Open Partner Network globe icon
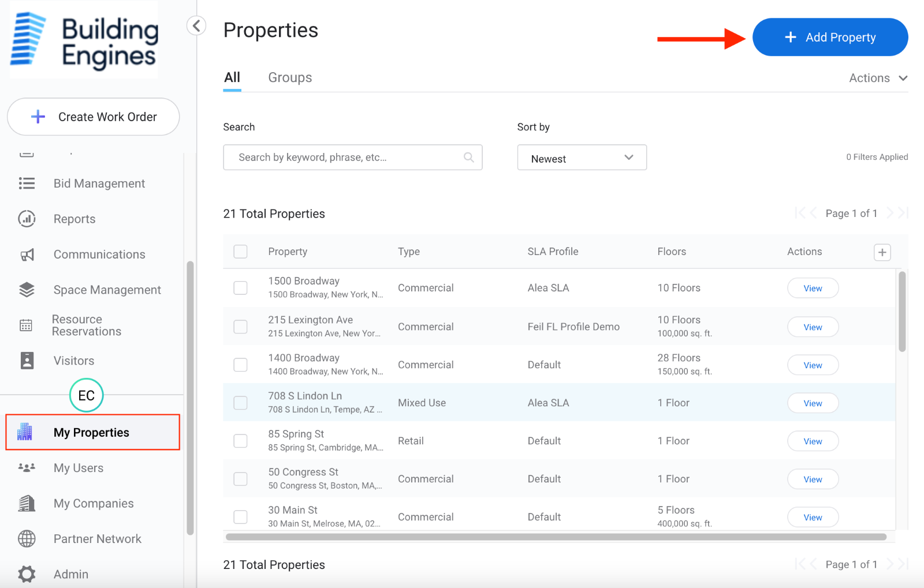Screen dimensions: 924x588 [x=27, y=539]
